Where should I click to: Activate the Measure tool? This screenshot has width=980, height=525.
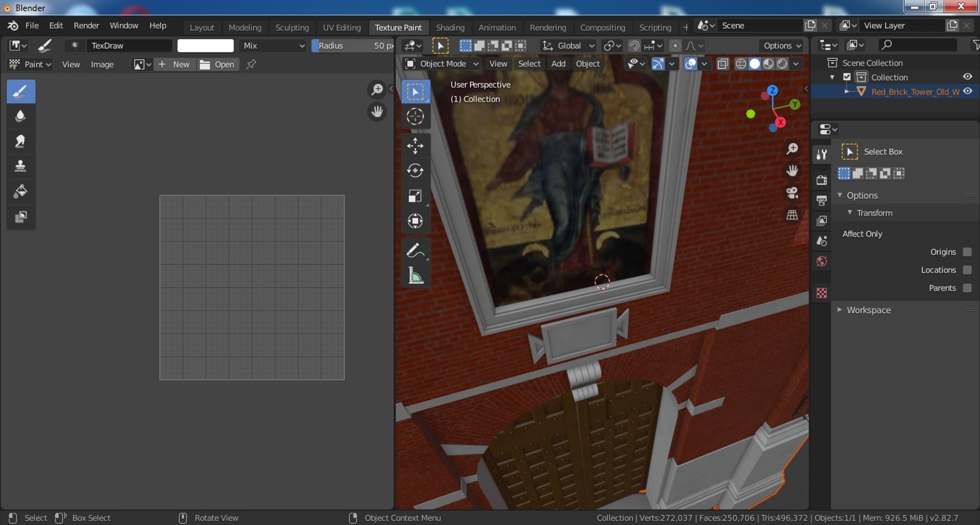[x=415, y=276]
